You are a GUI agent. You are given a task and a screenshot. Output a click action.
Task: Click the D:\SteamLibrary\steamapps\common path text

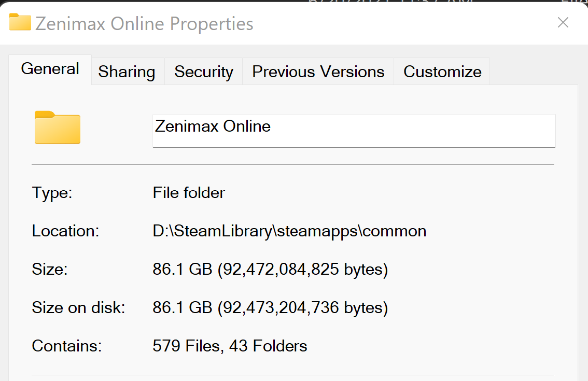[x=289, y=231]
